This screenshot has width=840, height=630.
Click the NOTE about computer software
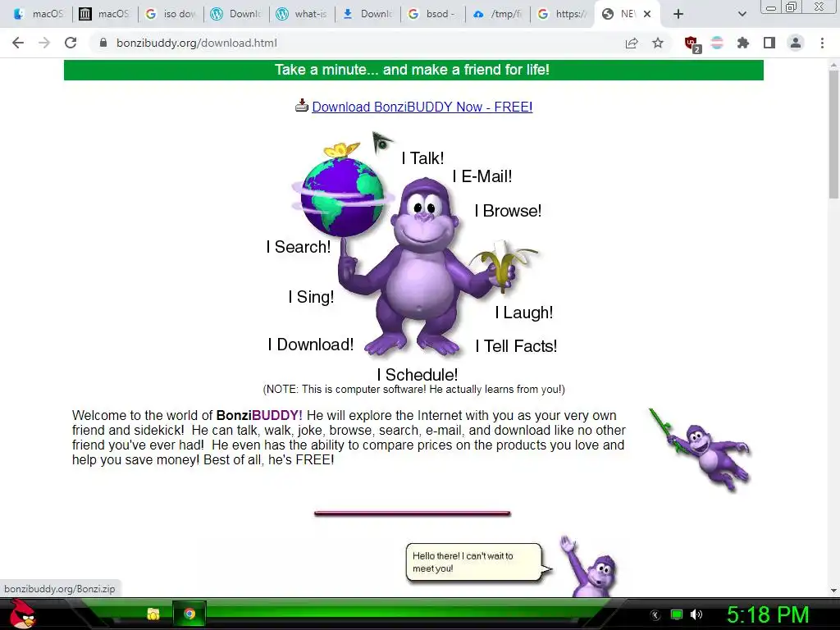[x=413, y=390]
